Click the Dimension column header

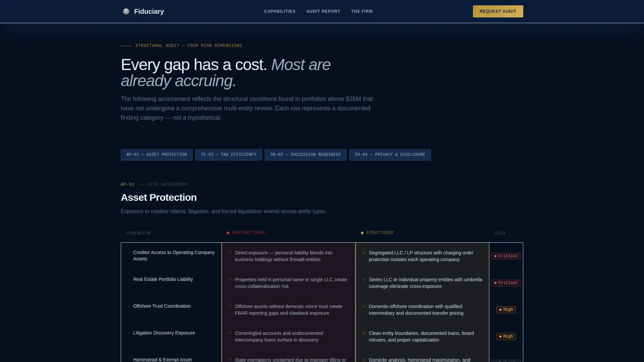(x=138, y=233)
